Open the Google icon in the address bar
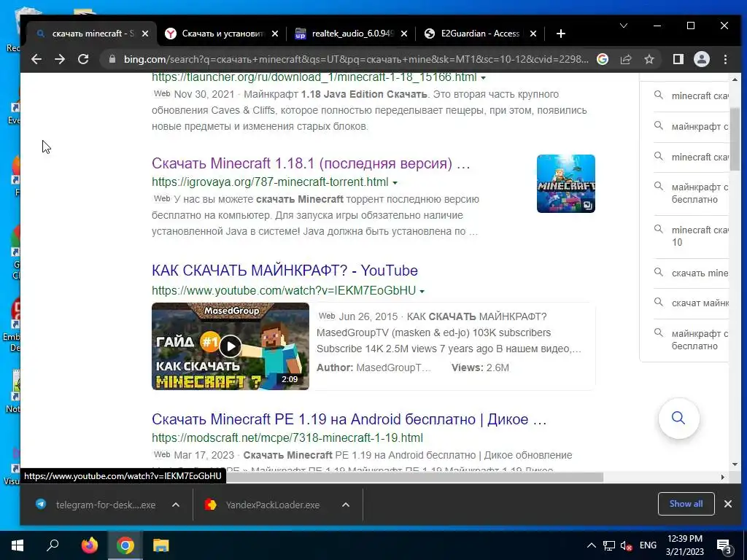 pyautogui.click(x=603, y=59)
